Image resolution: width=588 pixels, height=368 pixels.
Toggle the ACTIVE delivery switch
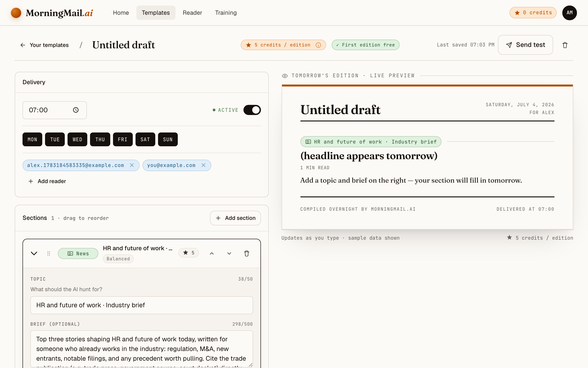tap(252, 110)
